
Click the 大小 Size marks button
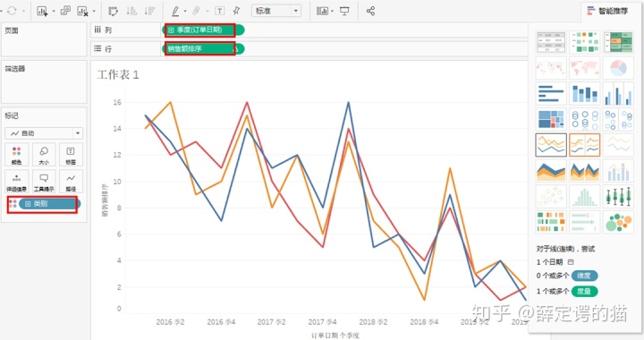(44, 155)
